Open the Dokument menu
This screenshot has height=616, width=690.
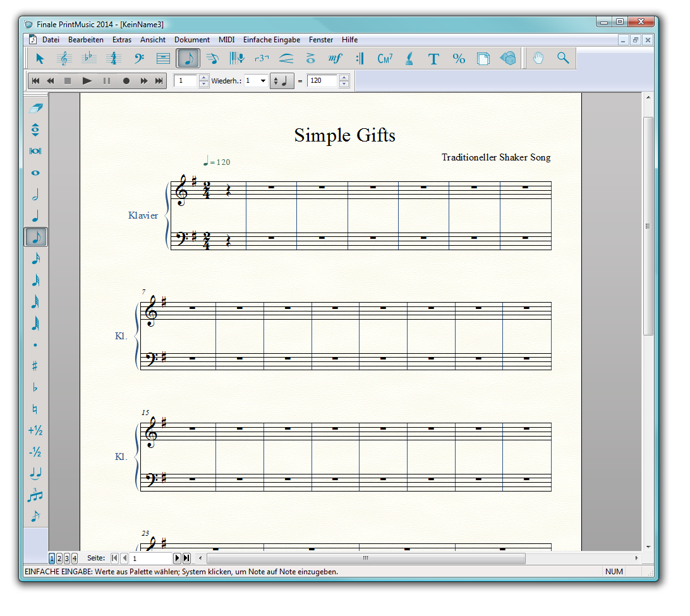192,40
